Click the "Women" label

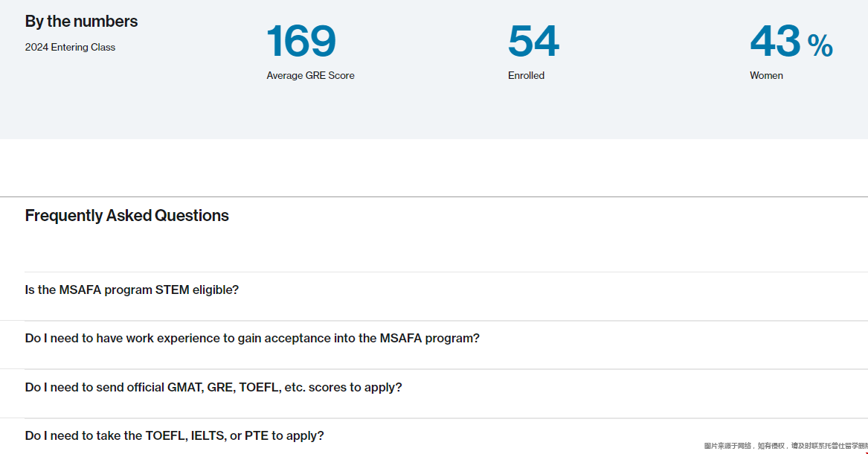click(x=766, y=76)
